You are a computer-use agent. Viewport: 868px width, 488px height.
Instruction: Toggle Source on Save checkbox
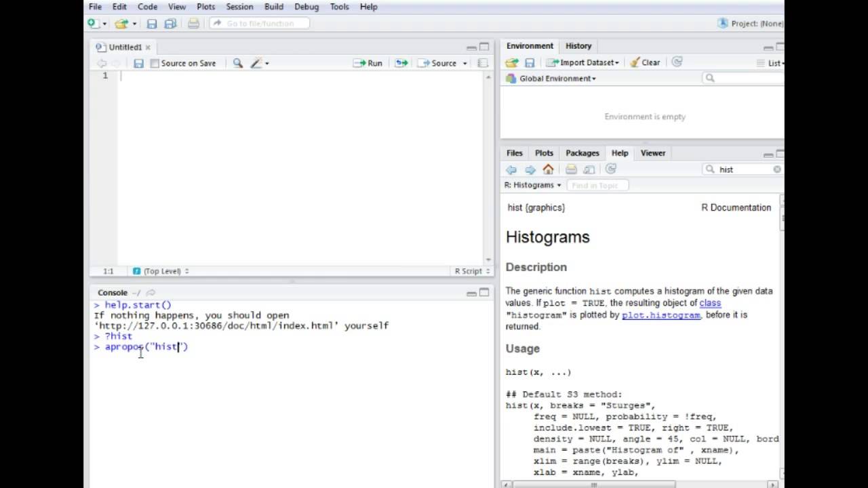click(155, 63)
